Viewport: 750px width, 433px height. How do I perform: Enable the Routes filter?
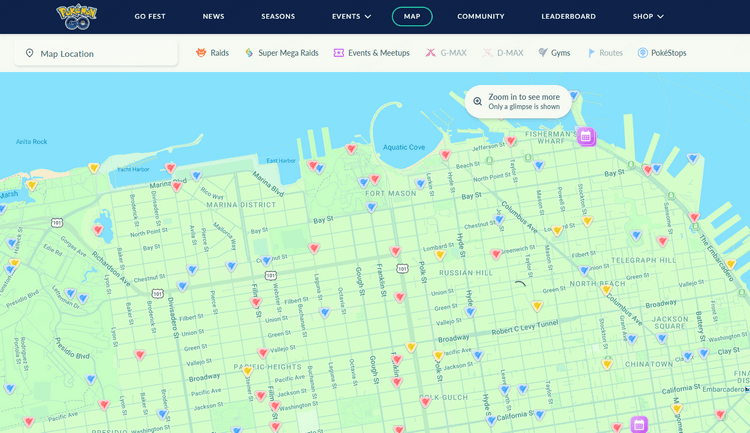tap(605, 53)
